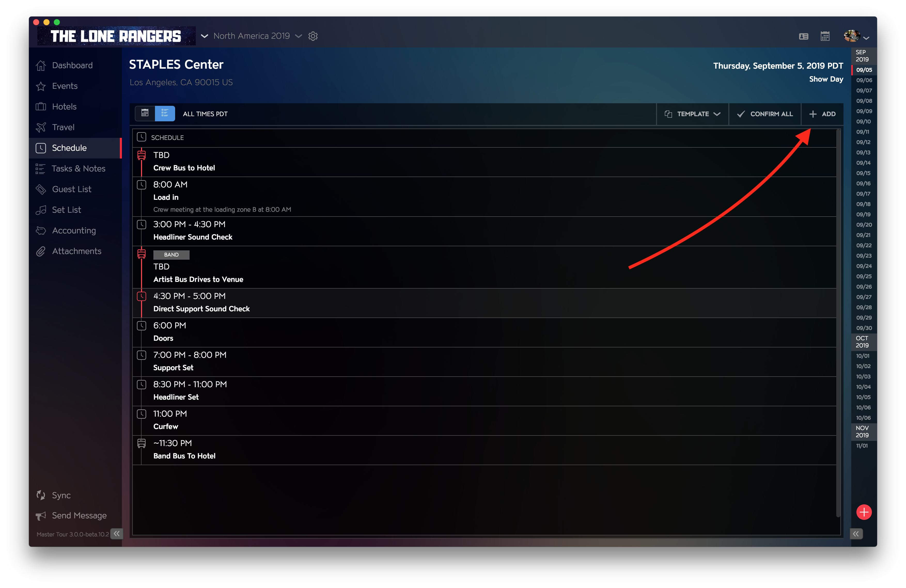Click bus icon of Artist Bus Drives to Venue
Viewport: 906px width, 588px height.
click(142, 254)
